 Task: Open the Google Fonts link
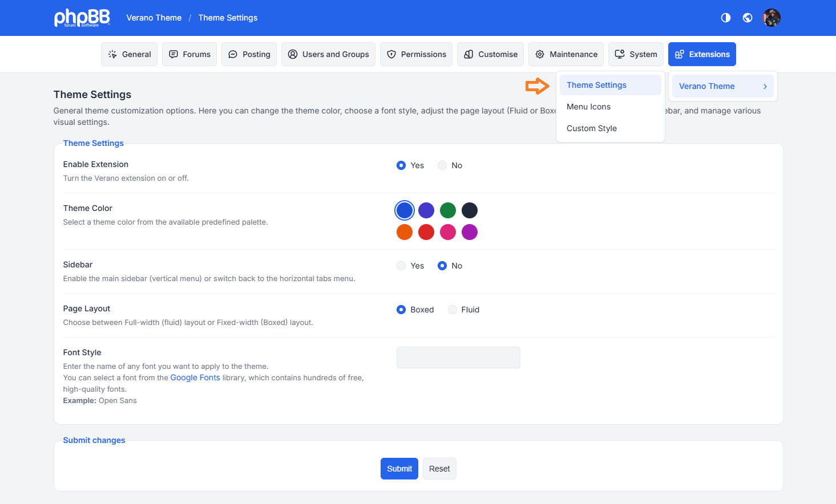(195, 378)
